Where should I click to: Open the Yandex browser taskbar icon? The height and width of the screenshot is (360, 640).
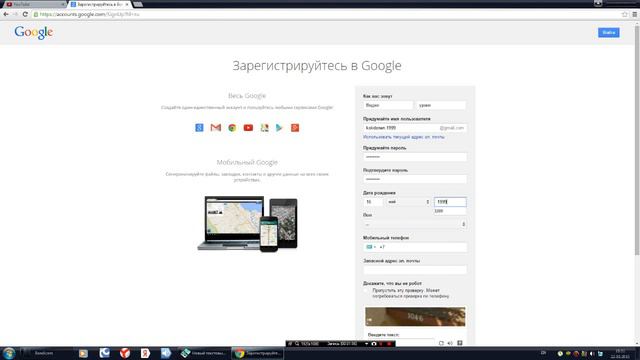coord(125,353)
